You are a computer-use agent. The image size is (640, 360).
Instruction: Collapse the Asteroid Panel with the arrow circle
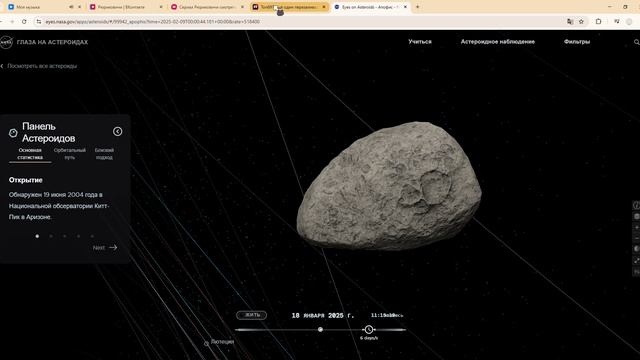(118, 131)
